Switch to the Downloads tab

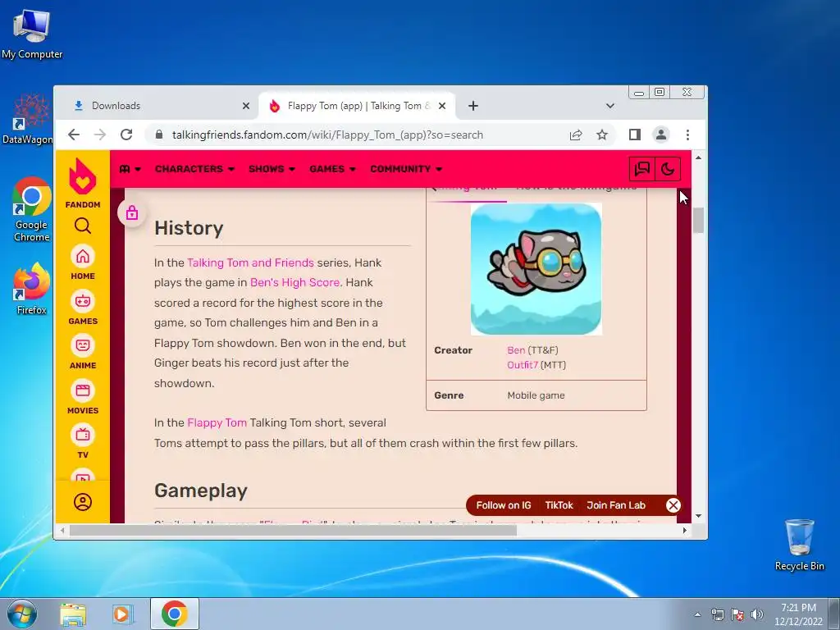coord(157,106)
